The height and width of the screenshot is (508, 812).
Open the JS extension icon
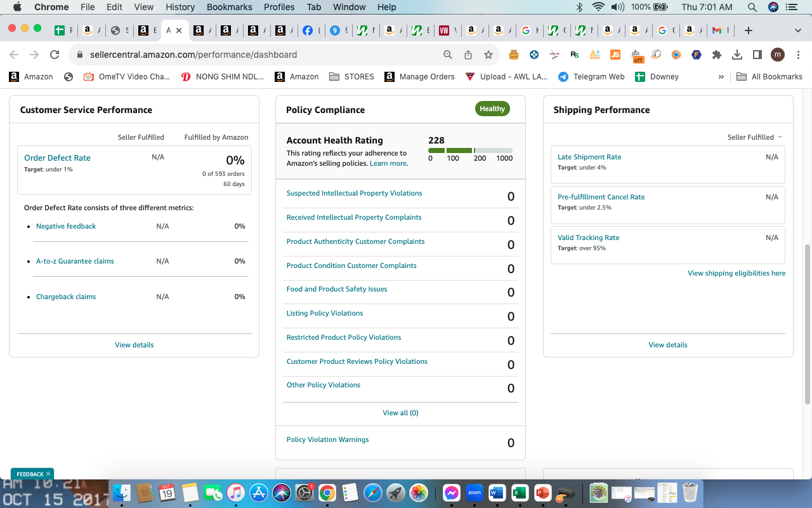click(x=615, y=55)
